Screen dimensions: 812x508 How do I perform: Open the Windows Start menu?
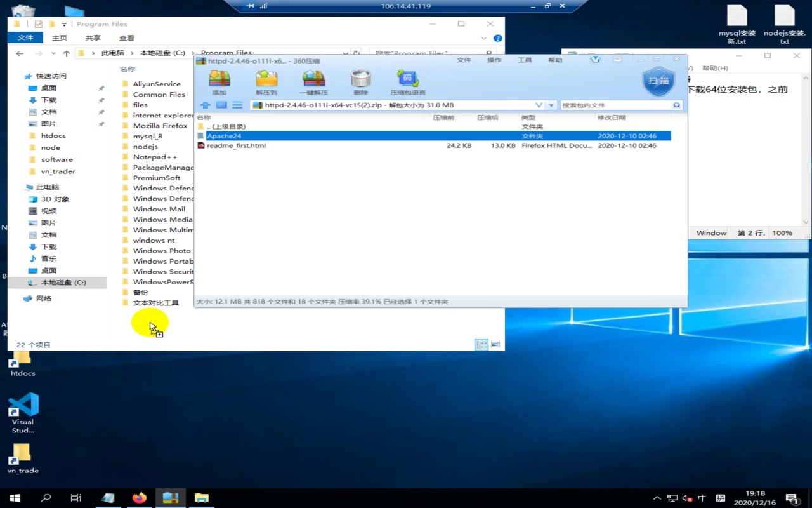(15, 498)
